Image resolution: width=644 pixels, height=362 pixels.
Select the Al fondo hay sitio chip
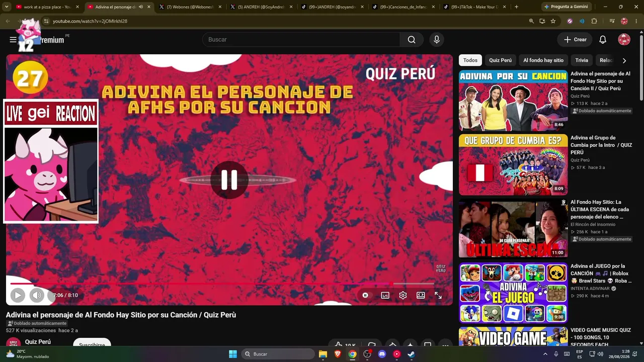[543, 60]
